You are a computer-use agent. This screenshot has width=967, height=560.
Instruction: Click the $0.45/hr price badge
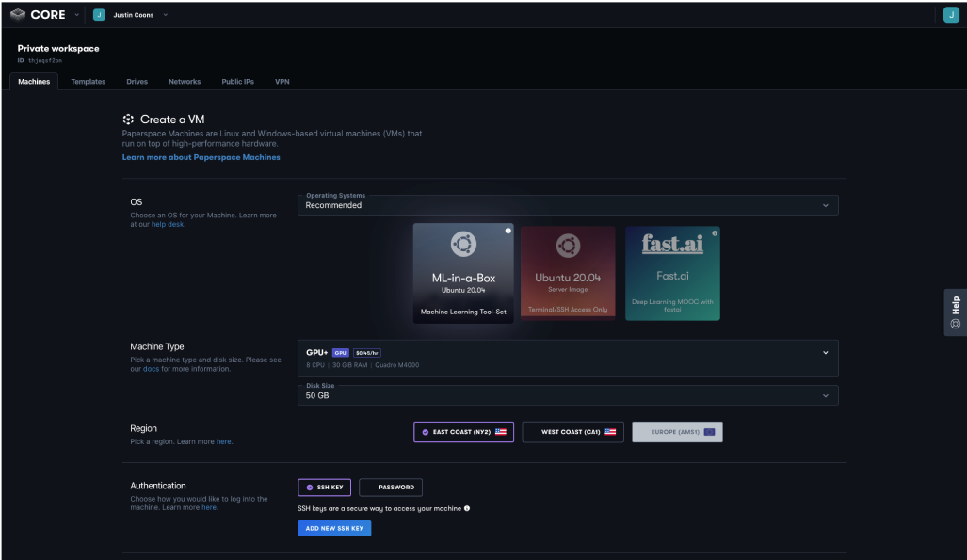click(367, 353)
